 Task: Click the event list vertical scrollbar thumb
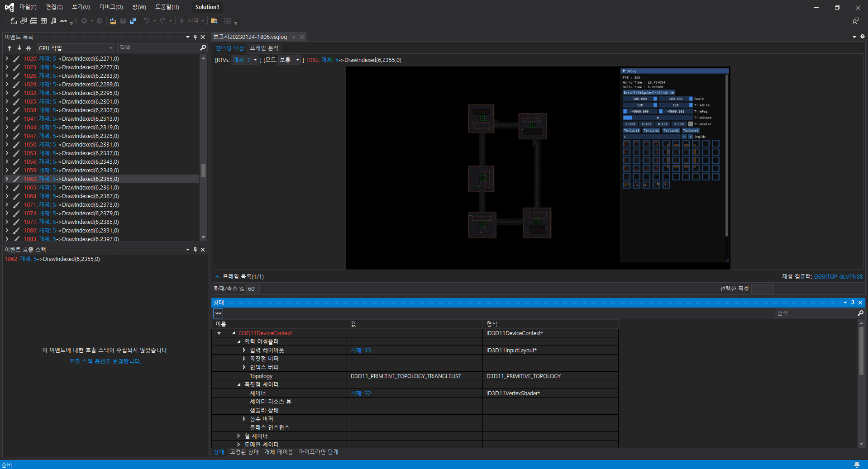(203, 171)
